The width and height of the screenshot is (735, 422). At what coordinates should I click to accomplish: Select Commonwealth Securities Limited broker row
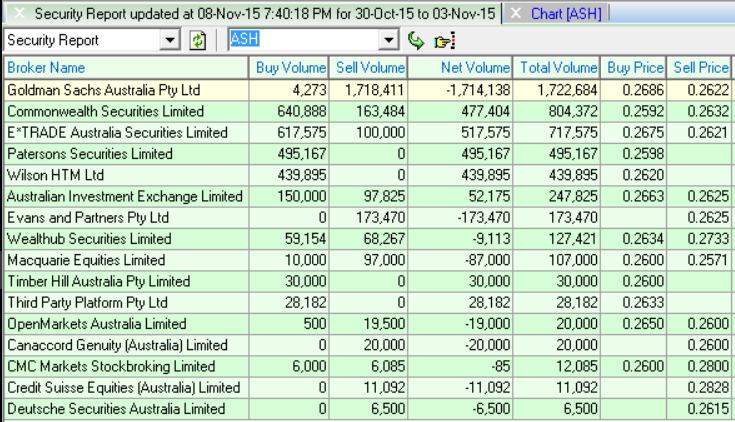point(368,112)
